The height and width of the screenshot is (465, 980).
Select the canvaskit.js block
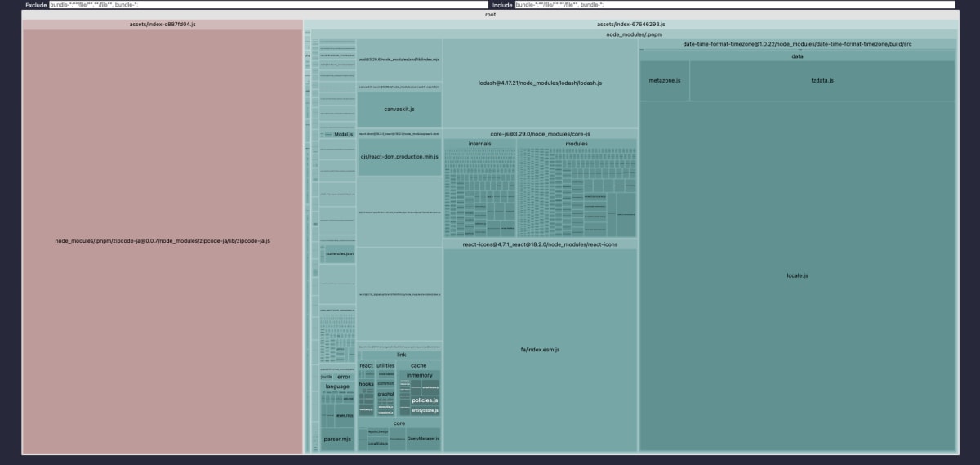pyautogui.click(x=399, y=109)
